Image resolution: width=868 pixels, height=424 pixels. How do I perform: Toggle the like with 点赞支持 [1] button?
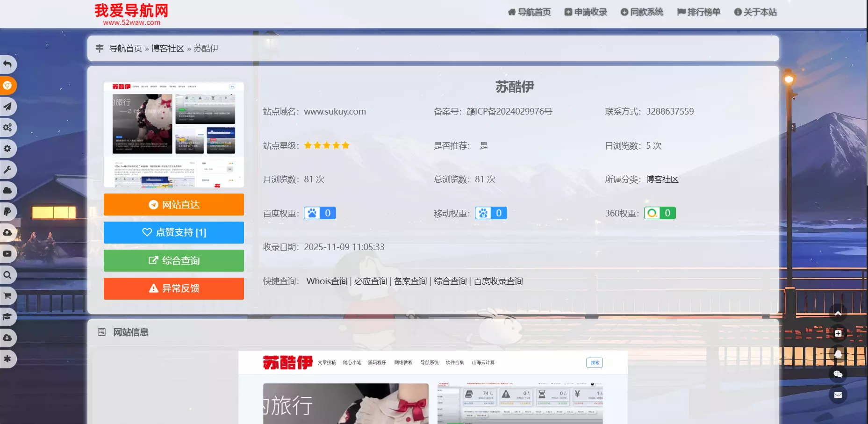coord(173,232)
